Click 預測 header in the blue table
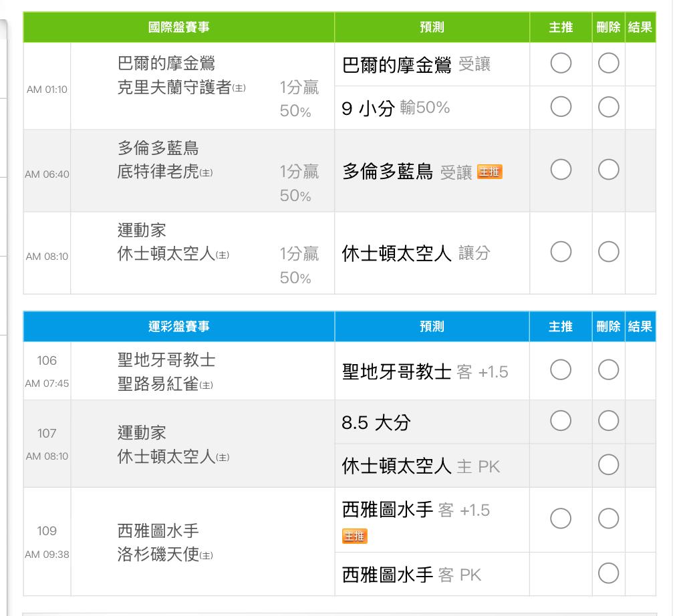Screen dimensions: 681x616 pos(432,327)
